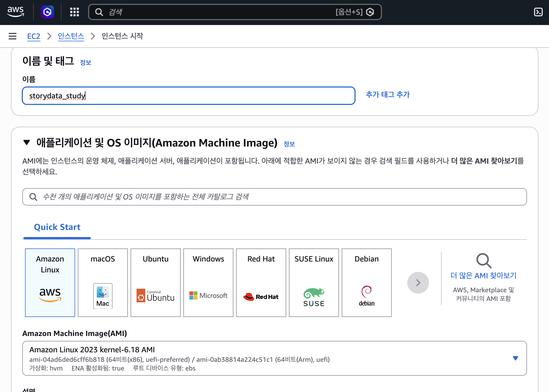Launch CloudShell terminal icon
Screen dimensions: 549x392
click(x=538, y=12)
